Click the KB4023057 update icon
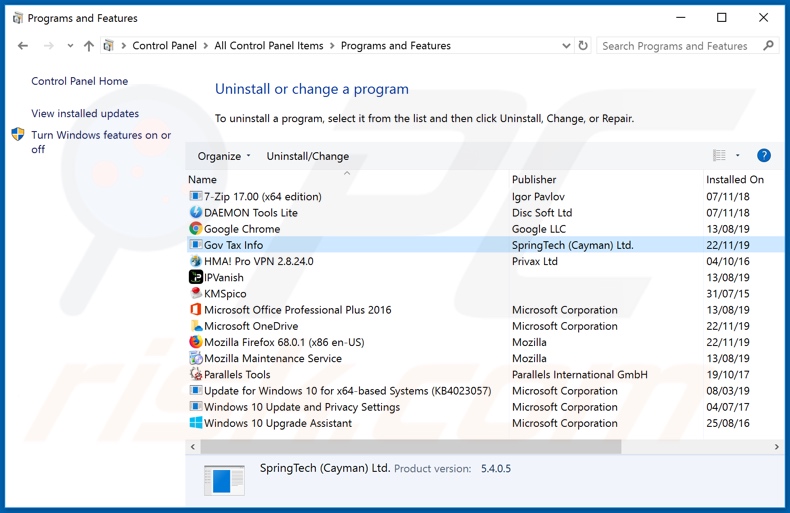Viewport: 790px width, 513px height. pyautogui.click(x=195, y=390)
